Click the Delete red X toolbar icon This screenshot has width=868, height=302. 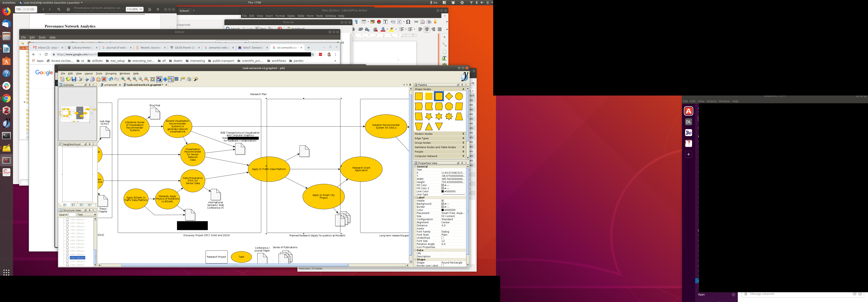click(104, 79)
